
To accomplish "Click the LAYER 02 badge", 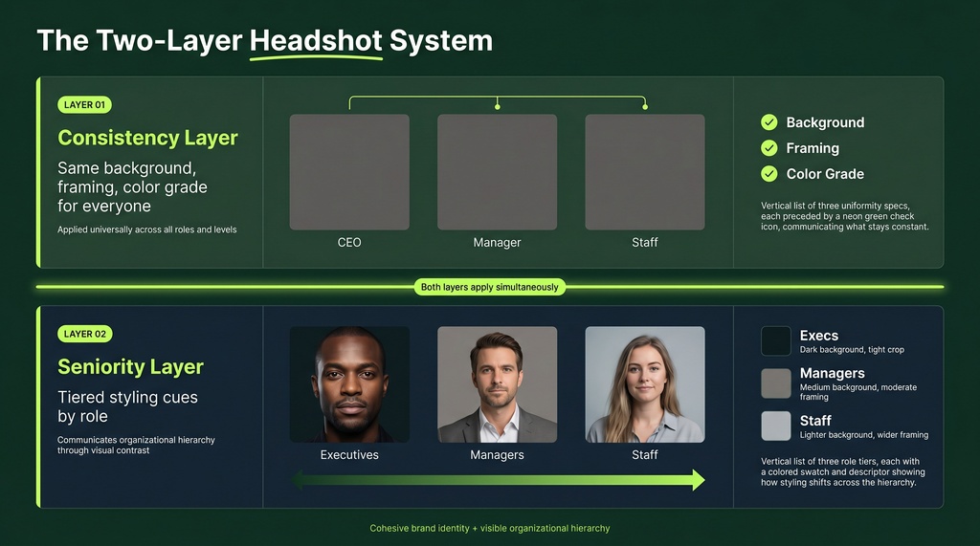I will [84, 335].
